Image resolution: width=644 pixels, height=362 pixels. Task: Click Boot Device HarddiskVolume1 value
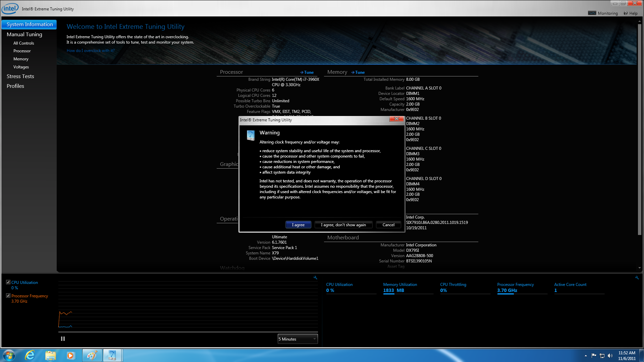pyautogui.click(x=295, y=258)
